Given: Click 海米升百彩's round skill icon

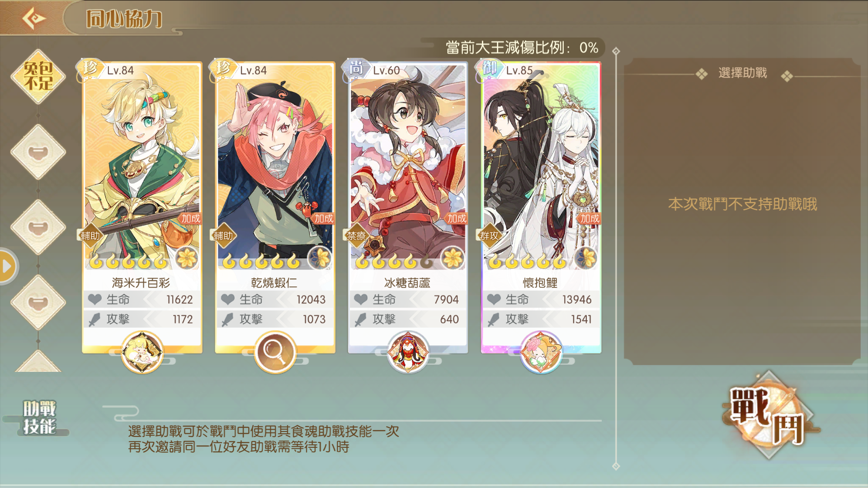Looking at the screenshot, I should click(x=142, y=352).
